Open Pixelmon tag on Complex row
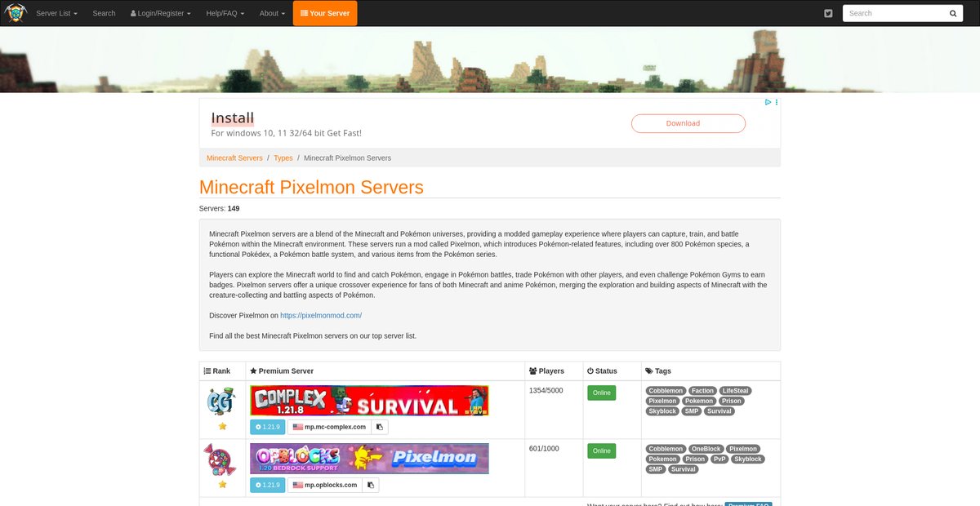Image resolution: width=980 pixels, height=506 pixels. coord(662,401)
